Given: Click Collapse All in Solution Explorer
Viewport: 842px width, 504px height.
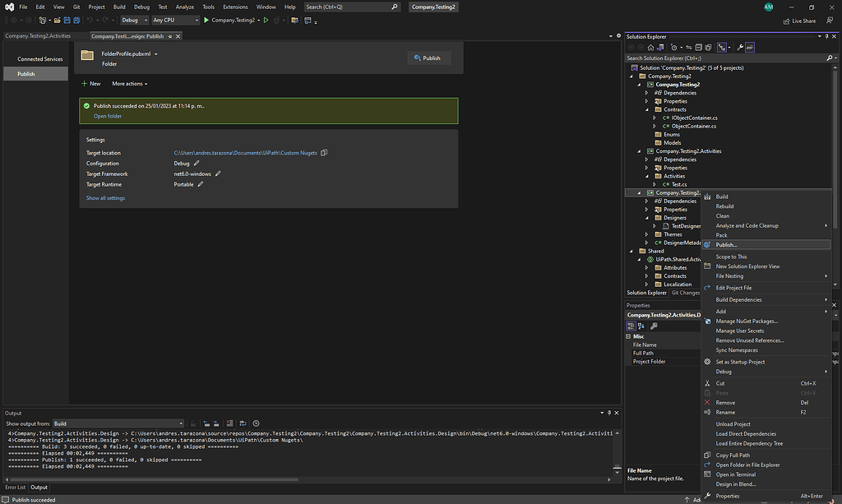Looking at the screenshot, I should coord(697,48).
